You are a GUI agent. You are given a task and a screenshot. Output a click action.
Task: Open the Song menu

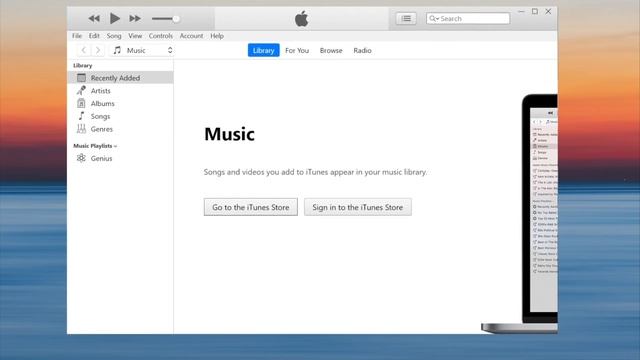point(114,36)
